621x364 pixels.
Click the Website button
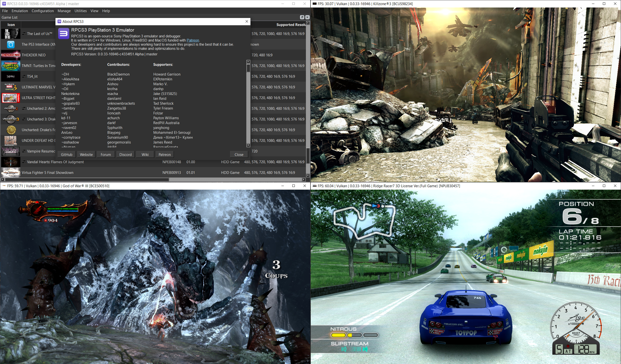click(x=86, y=155)
